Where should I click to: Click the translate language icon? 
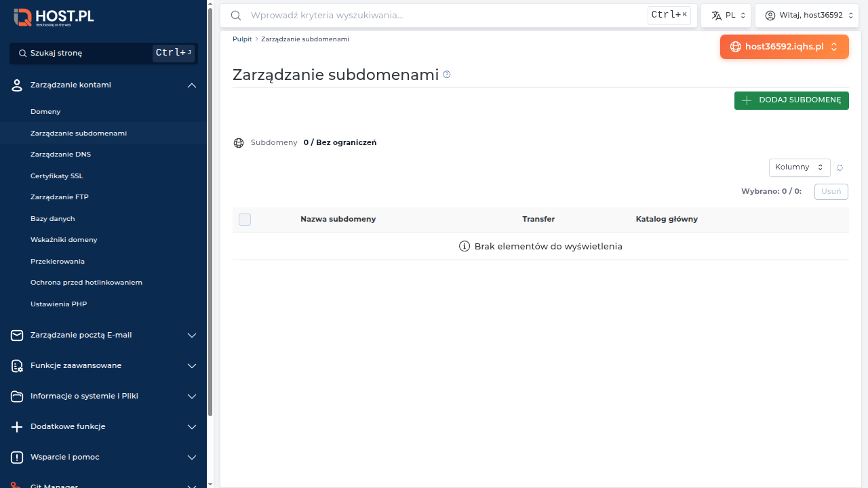[x=716, y=16]
